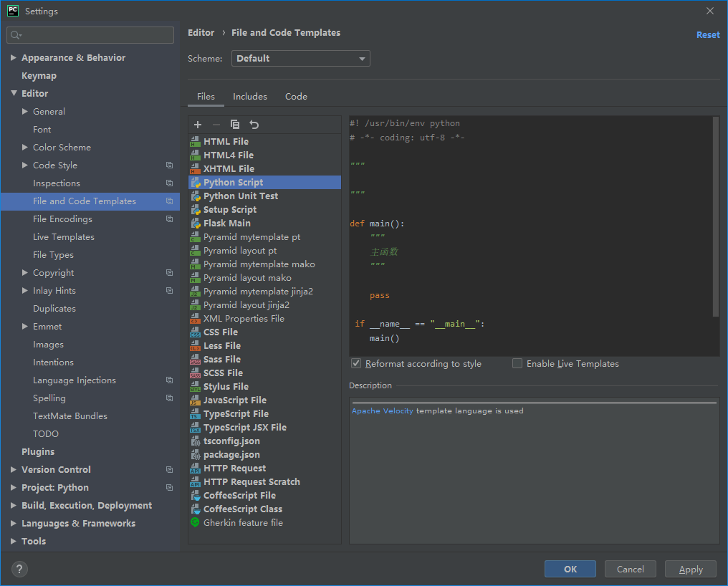This screenshot has width=728, height=586.
Task: Click the HTTP Request API icon
Action: click(195, 469)
